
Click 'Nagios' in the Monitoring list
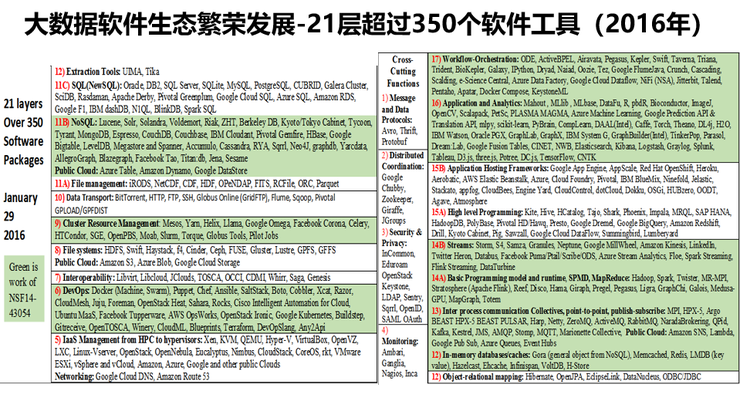click(x=393, y=374)
